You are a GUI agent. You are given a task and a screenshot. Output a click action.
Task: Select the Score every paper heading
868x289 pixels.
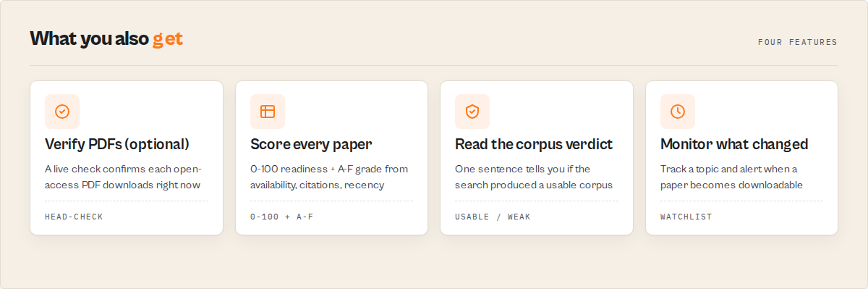coord(311,144)
